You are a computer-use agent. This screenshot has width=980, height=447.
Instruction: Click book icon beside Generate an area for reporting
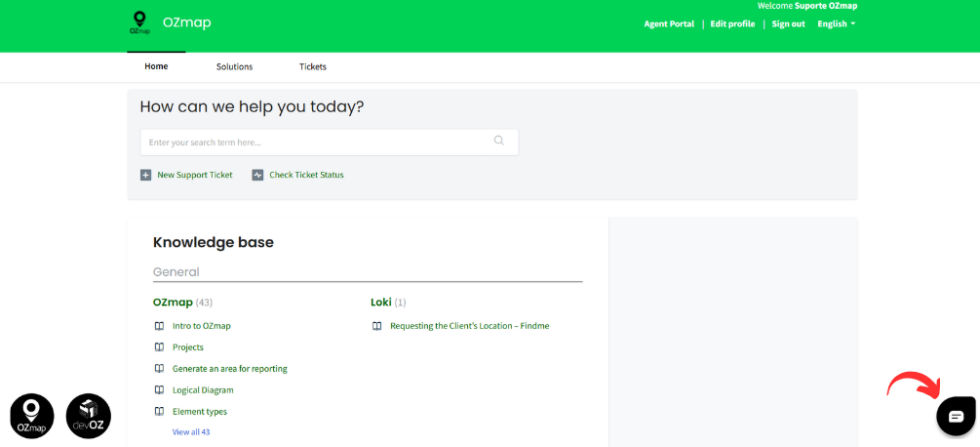coord(159,369)
